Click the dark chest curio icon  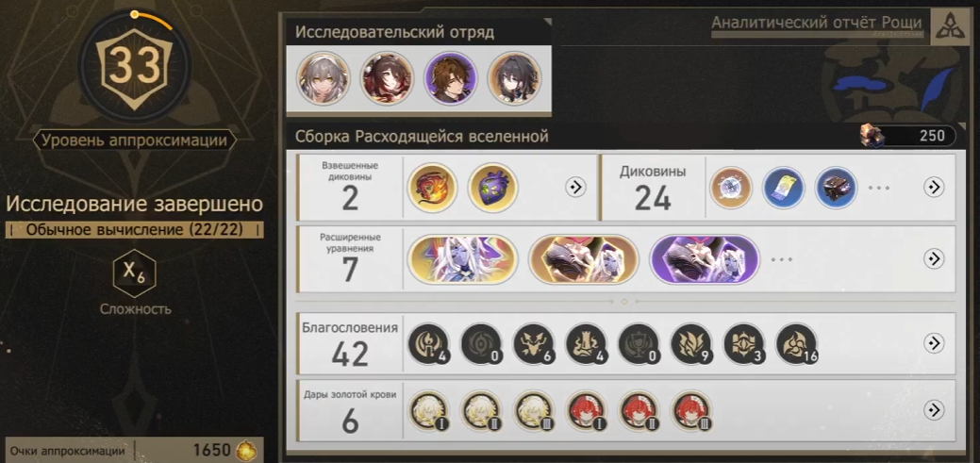pyautogui.click(x=837, y=188)
